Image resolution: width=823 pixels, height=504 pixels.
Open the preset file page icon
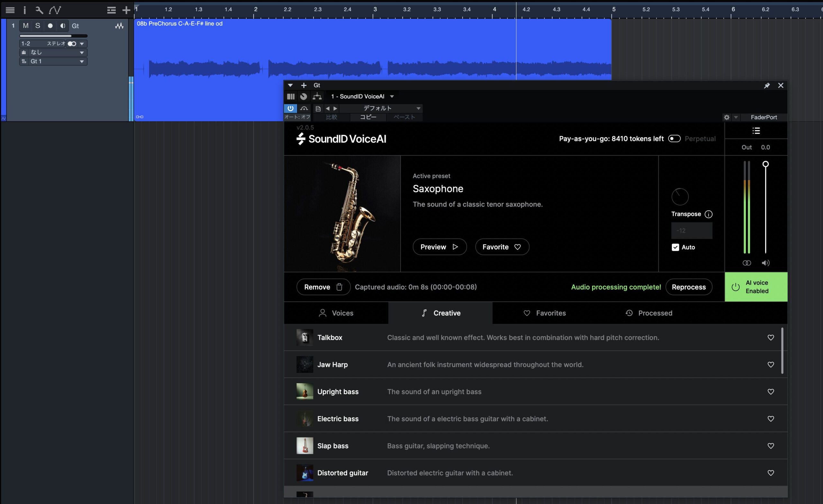click(x=318, y=109)
